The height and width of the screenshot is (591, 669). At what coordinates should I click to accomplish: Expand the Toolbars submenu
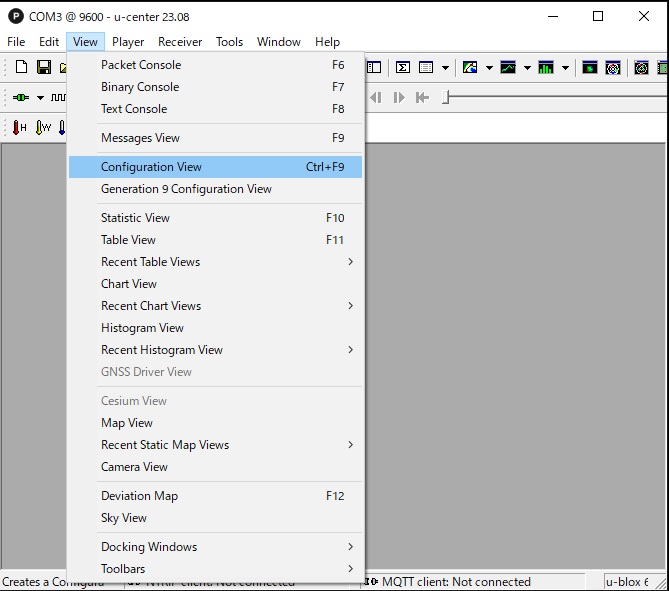(x=215, y=569)
